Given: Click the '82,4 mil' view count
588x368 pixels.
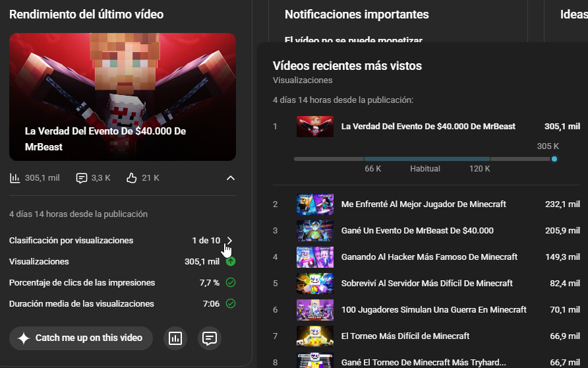Looking at the screenshot, I should (565, 283).
